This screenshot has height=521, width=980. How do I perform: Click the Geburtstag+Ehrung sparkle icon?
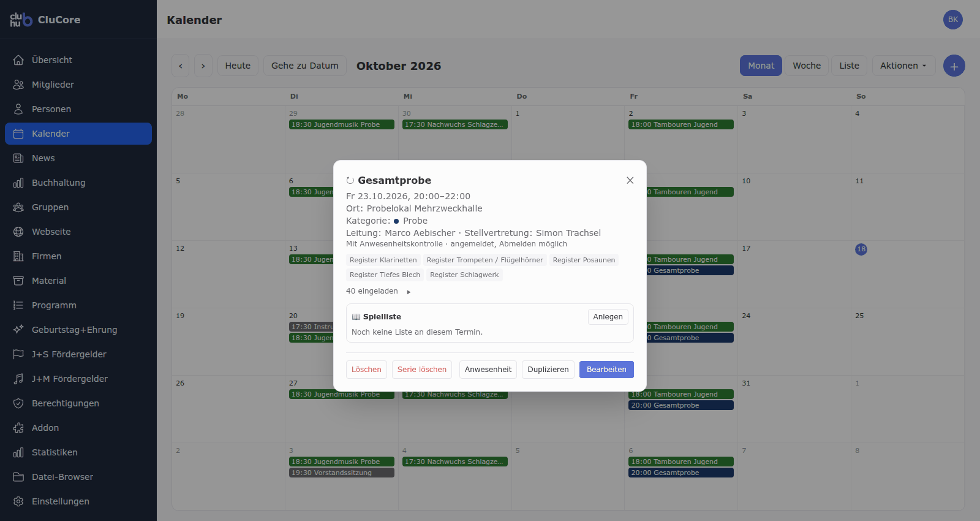click(18, 330)
